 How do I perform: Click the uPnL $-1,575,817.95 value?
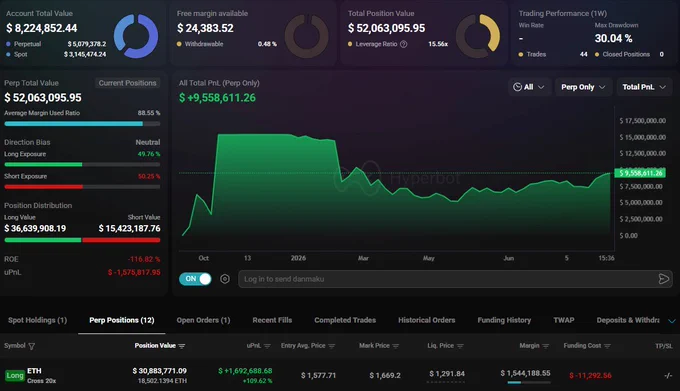click(134, 272)
